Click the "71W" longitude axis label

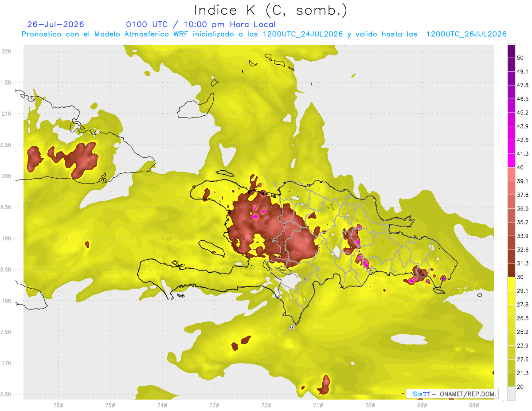point(318,405)
